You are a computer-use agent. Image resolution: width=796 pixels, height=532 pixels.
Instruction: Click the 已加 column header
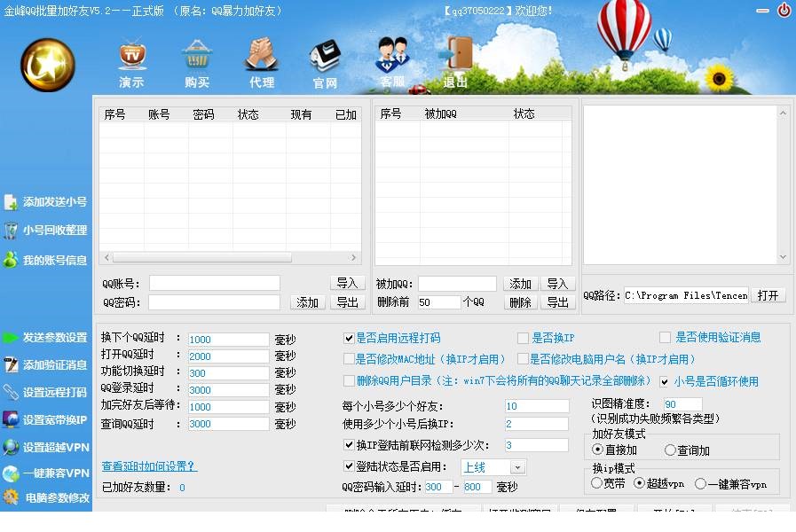pyautogui.click(x=346, y=114)
